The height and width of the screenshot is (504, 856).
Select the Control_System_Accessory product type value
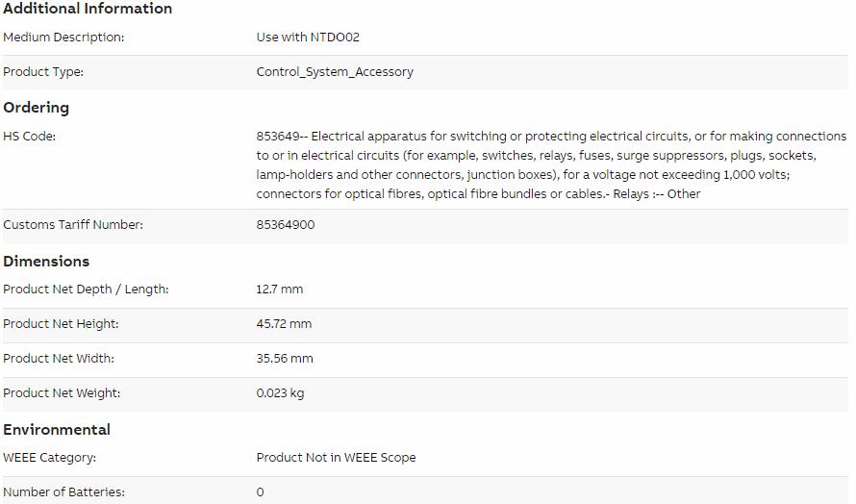click(335, 72)
